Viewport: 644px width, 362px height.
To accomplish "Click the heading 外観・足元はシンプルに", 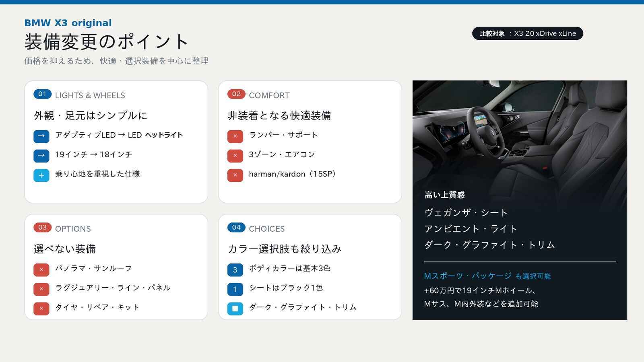I will pyautogui.click(x=91, y=115).
